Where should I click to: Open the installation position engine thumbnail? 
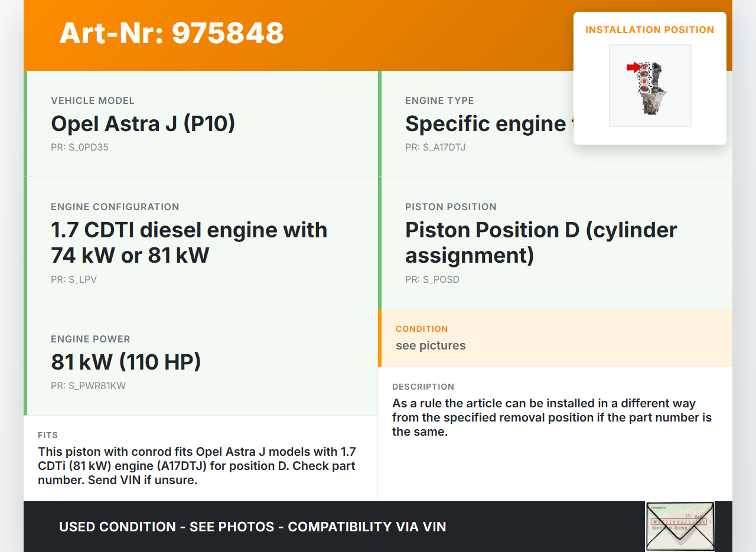click(x=650, y=85)
